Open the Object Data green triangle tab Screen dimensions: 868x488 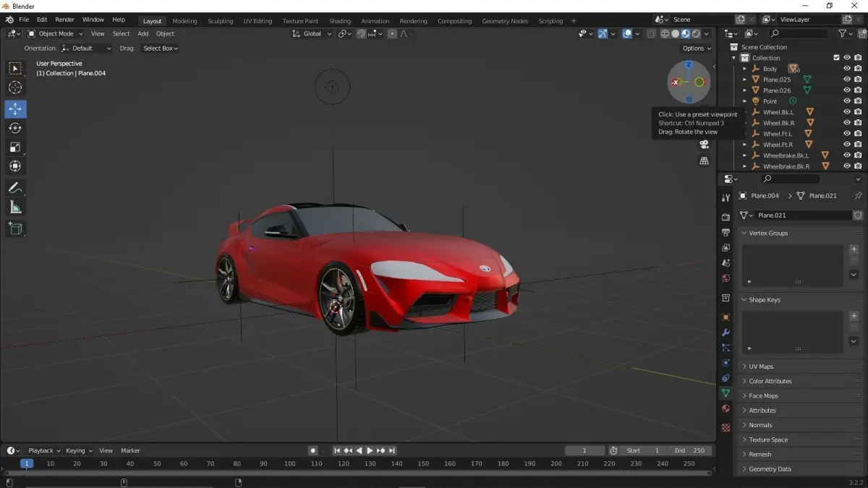pos(726,393)
